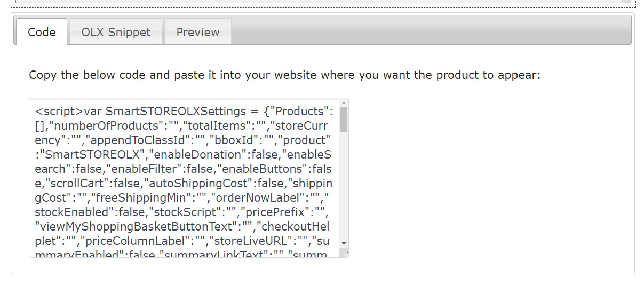Viewport: 644px width, 285px height.
Task: Click the scroll down arrow of code box
Action: click(344, 243)
